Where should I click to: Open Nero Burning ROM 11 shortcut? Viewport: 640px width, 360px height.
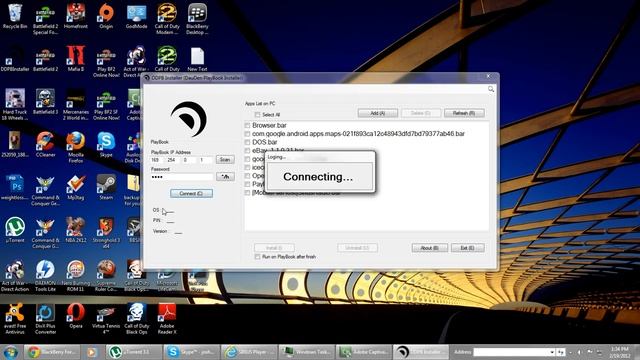(x=76, y=276)
